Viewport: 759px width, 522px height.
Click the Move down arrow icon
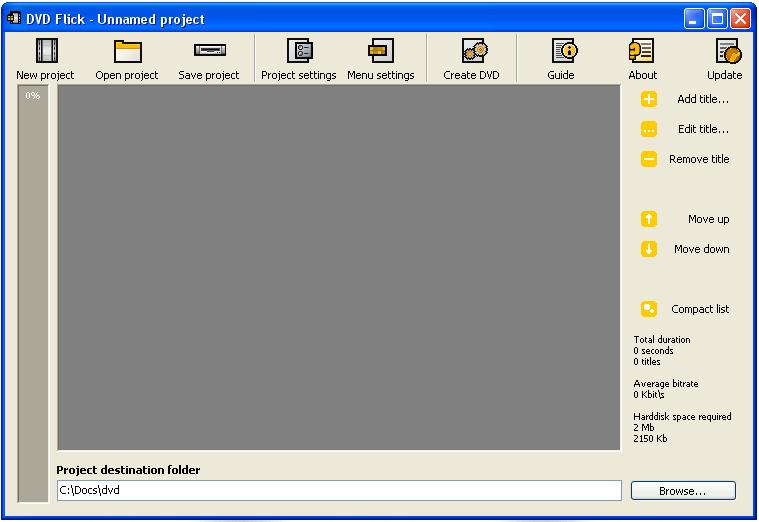pos(649,249)
